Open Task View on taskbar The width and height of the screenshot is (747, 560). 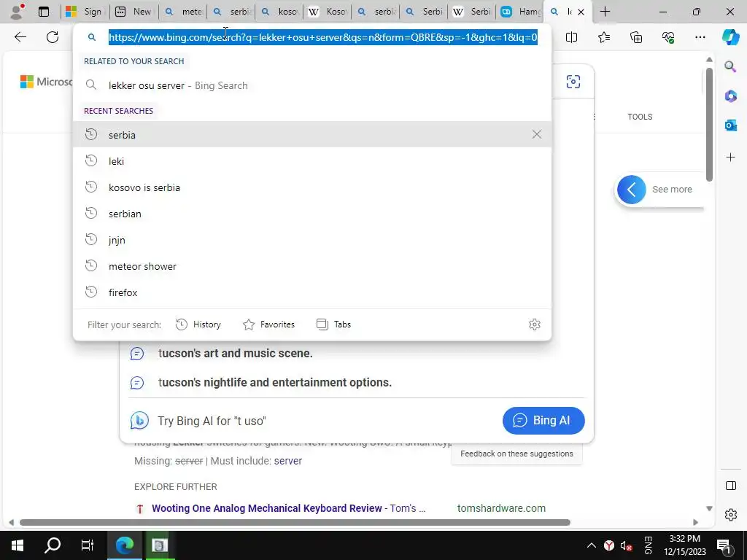(88, 545)
